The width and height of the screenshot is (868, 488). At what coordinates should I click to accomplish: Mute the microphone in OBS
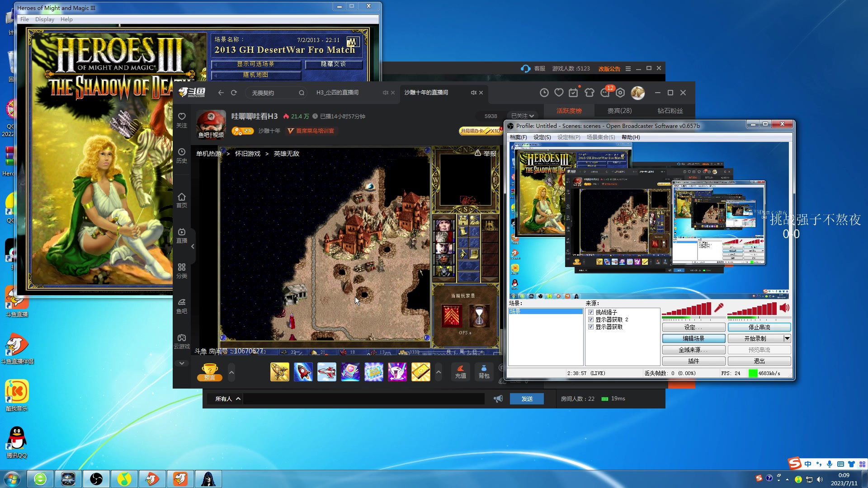719,308
